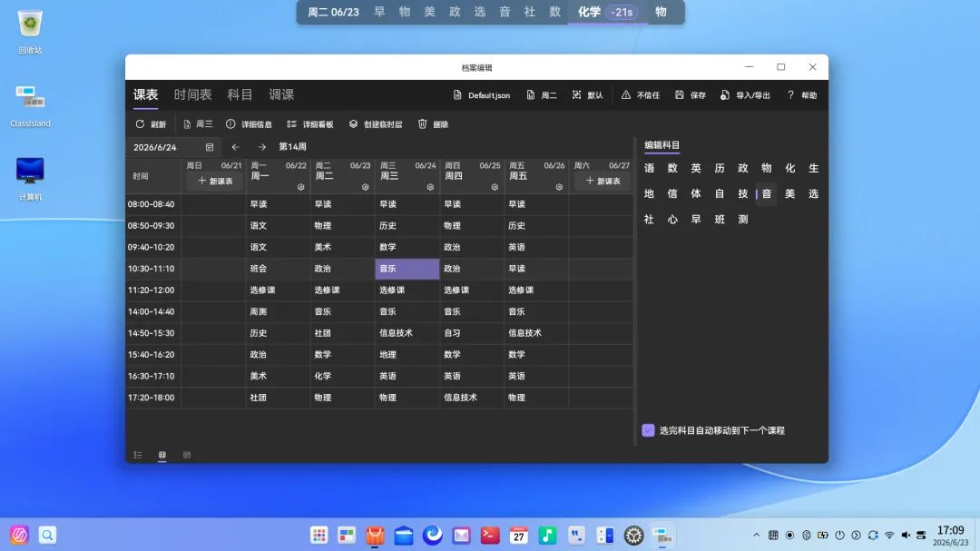The width and height of the screenshot is (980, 551).
Task: Pick the 音 subject in the subject editor
Action: tap(766, 194)
